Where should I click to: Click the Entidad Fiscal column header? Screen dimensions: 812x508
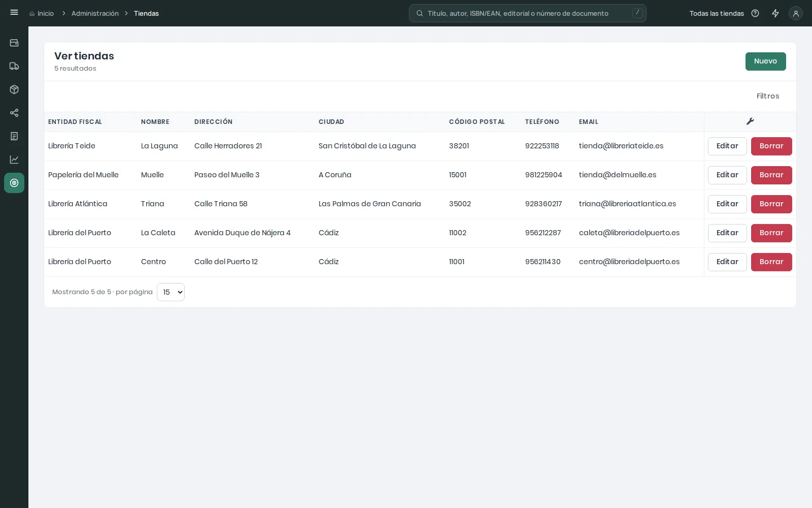point(75,122)
